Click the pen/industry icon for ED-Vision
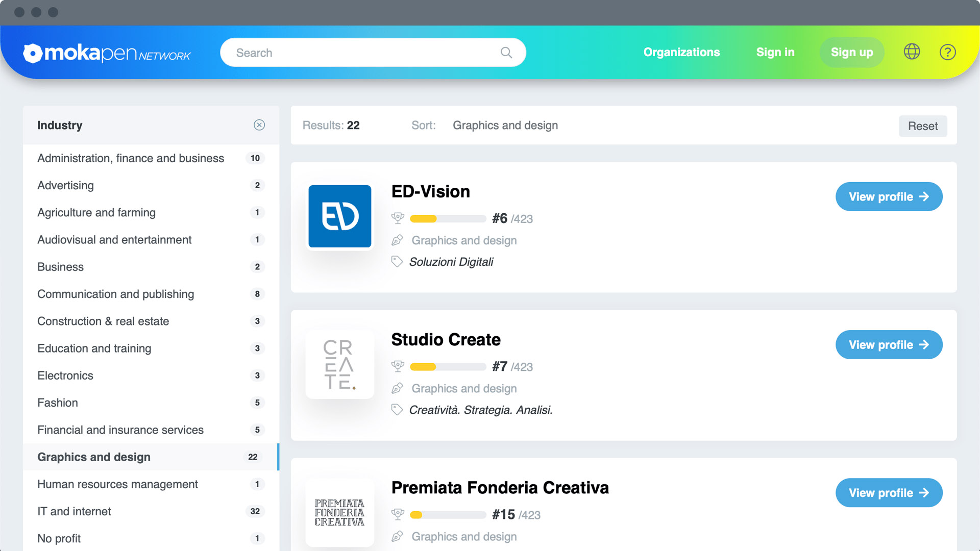 click(x=399, y=240)
